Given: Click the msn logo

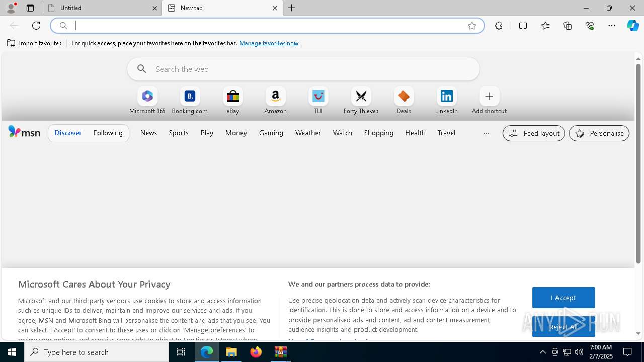Looking at the screenshot, I should 24,132.
